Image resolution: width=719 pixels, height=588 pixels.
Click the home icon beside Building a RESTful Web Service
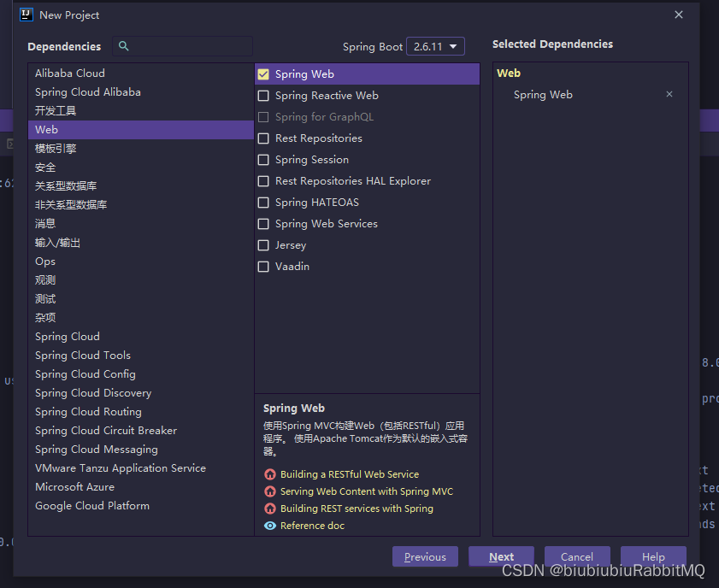pyautogui.click(x=270, y=473)
